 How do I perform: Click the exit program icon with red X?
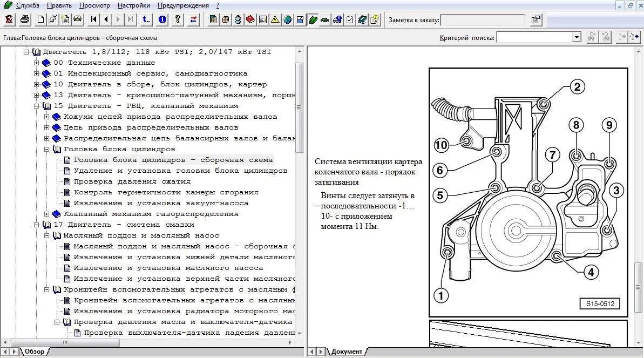coord(9,19)
